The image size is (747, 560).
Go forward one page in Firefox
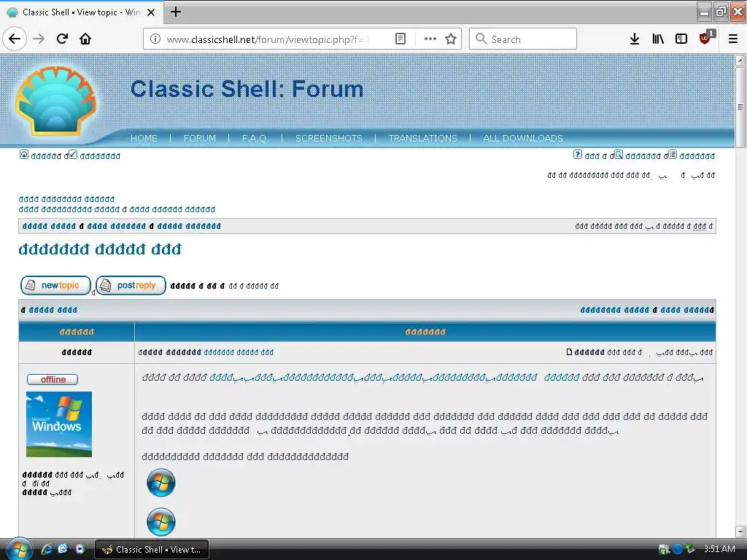tap(39, 39)
